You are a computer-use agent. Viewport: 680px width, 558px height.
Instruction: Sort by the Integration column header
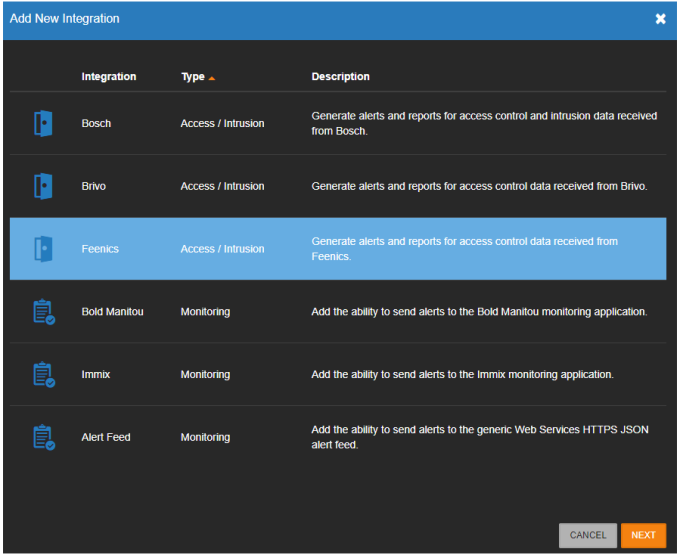[x=109, y=77]
